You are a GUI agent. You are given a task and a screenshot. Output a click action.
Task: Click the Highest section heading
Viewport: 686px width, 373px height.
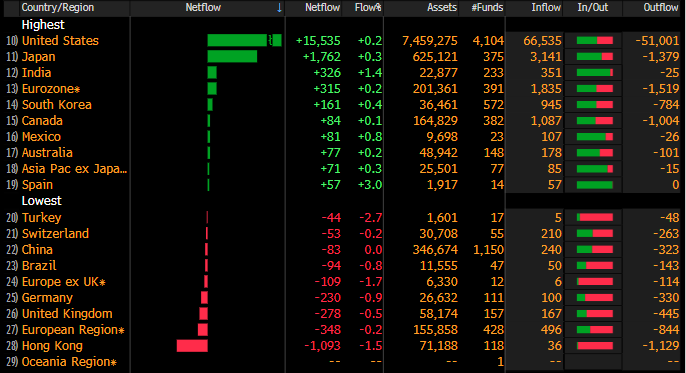point(43,25)
